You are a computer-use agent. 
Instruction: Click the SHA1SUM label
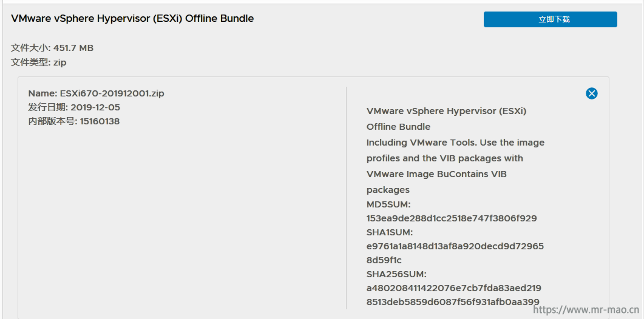tap(389, 232)
